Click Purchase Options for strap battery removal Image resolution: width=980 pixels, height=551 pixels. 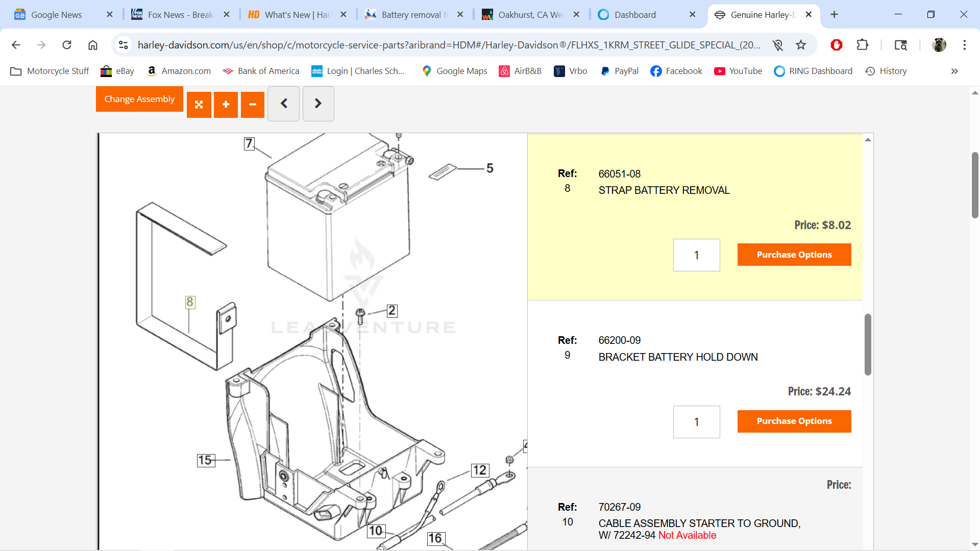pos(794,255)
